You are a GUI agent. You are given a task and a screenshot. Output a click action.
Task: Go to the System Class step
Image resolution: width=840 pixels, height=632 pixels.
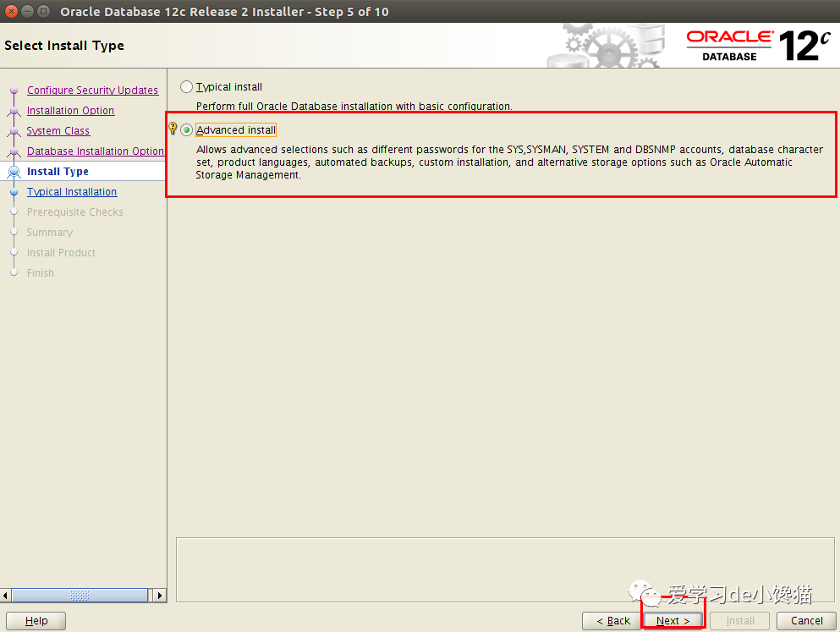[x=58, y=130]
